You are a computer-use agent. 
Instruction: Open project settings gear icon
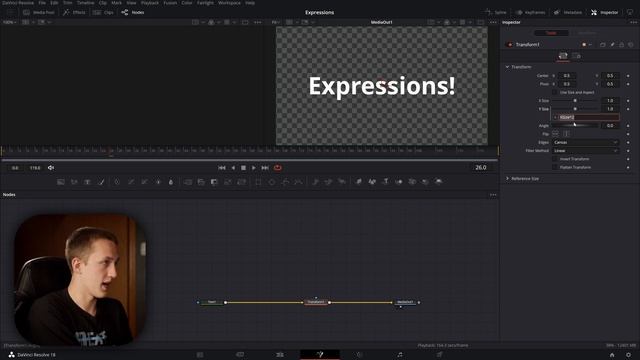pos(629,355)
